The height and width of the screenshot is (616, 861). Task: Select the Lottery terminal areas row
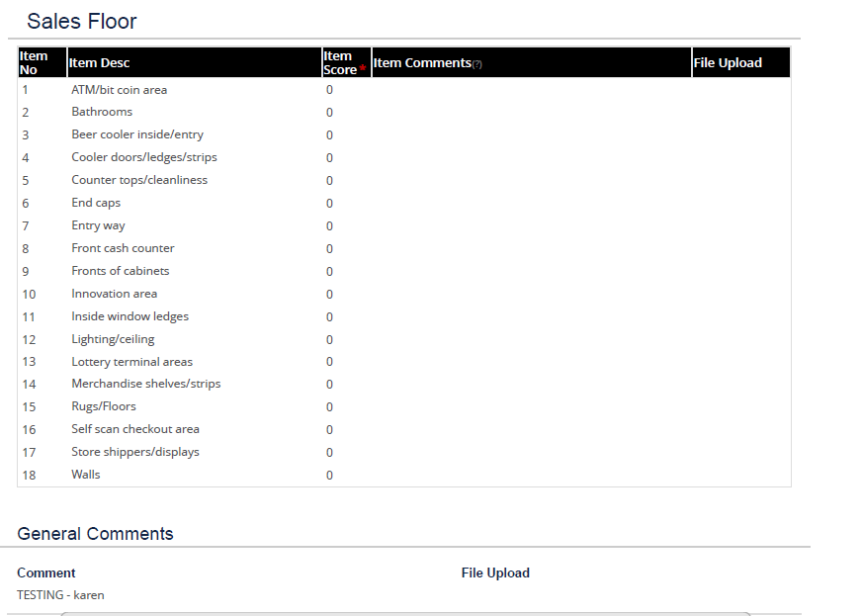tap(404, 362)
